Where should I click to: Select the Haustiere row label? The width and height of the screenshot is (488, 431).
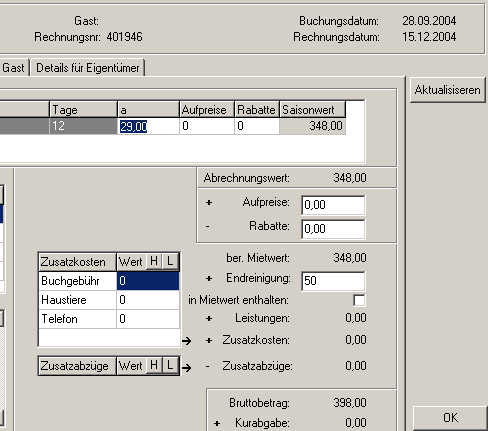[x=77, y=300]
